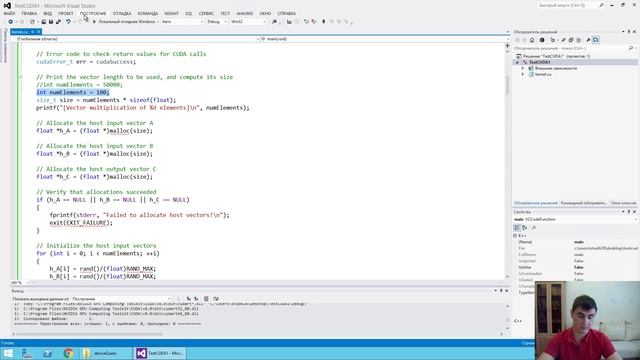Screen dimensions: 640x360
Task: Click the Properties wrench icon in Solution Explorer
Action: coord(588,40)
